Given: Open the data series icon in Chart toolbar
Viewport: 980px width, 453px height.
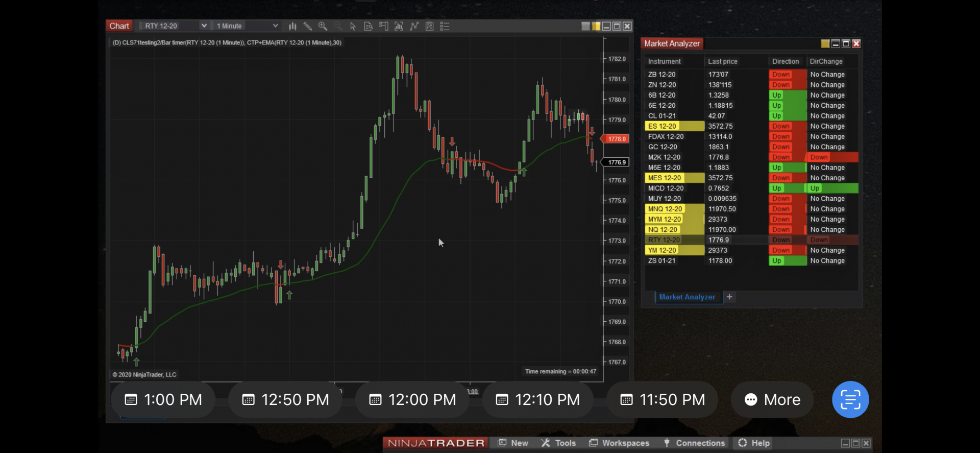Looking at the screenshot, I should click(x=399, y=26).
